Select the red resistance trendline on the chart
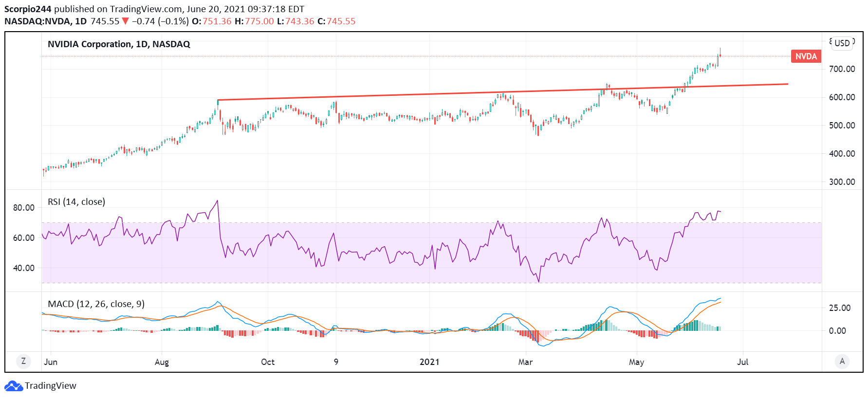The height and width of the screenshot is (399, 868). (x=503, y=92)
